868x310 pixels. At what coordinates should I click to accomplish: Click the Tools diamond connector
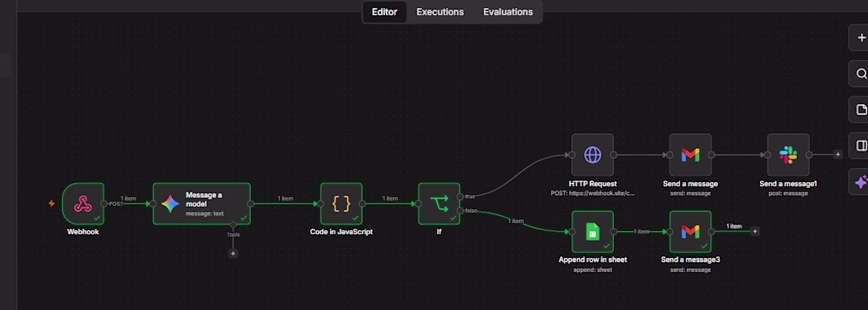pos(233,225)
